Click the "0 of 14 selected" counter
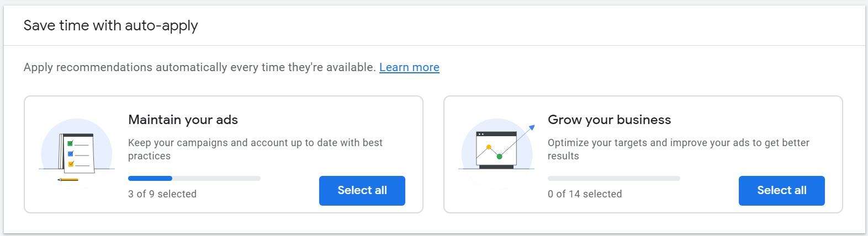This screenshot has width=868, height=236. 585,194
